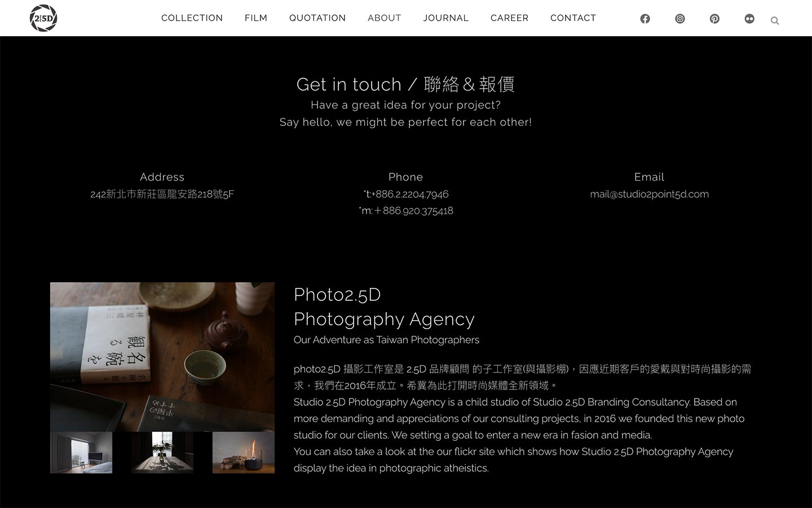Open the Facebook social icon
Screen dimensions: 812x508
(645, 19)
